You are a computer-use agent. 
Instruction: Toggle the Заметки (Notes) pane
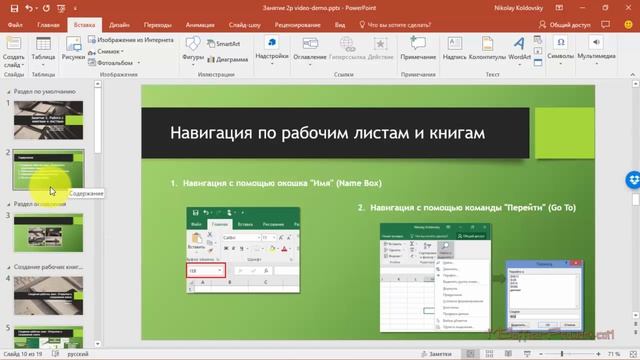436,354
